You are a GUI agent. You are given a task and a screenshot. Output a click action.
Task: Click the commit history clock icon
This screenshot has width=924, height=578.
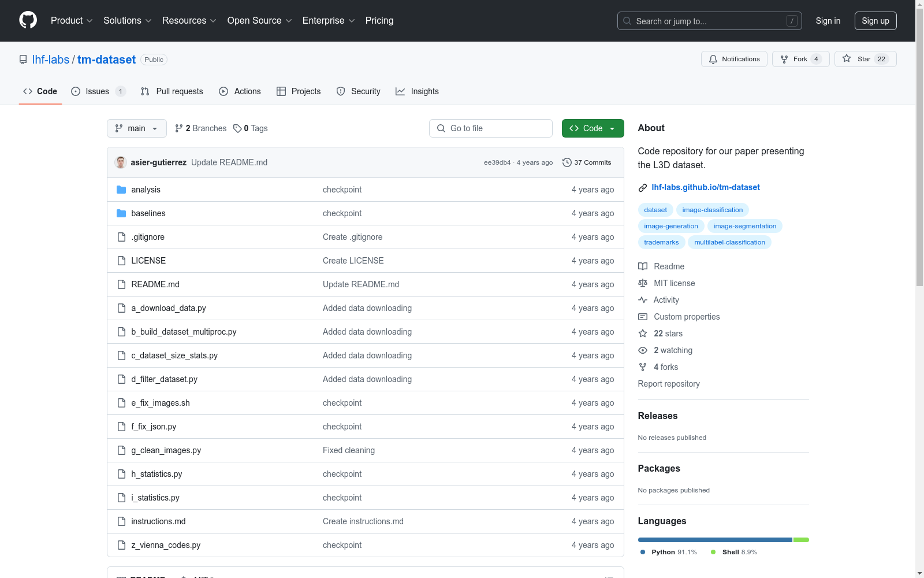567,162
